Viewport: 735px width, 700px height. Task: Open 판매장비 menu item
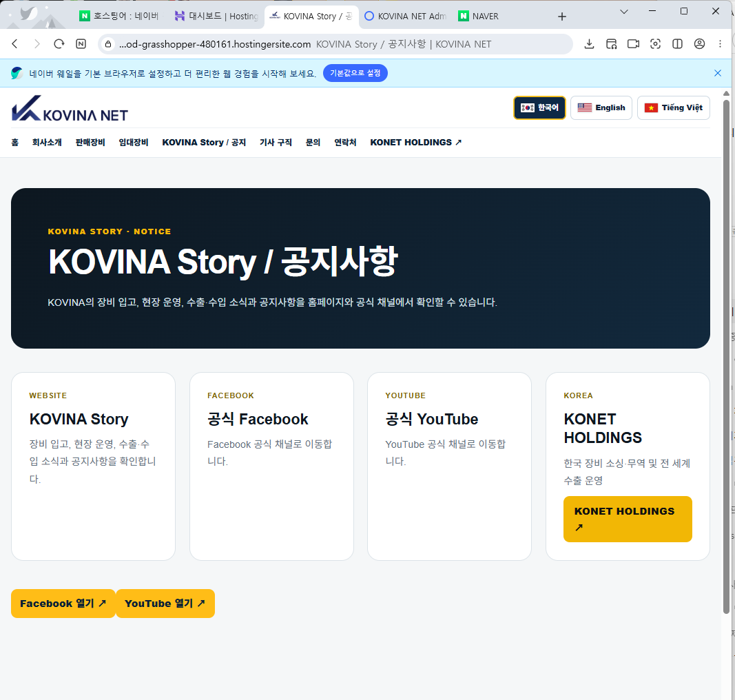click(90, 143)
